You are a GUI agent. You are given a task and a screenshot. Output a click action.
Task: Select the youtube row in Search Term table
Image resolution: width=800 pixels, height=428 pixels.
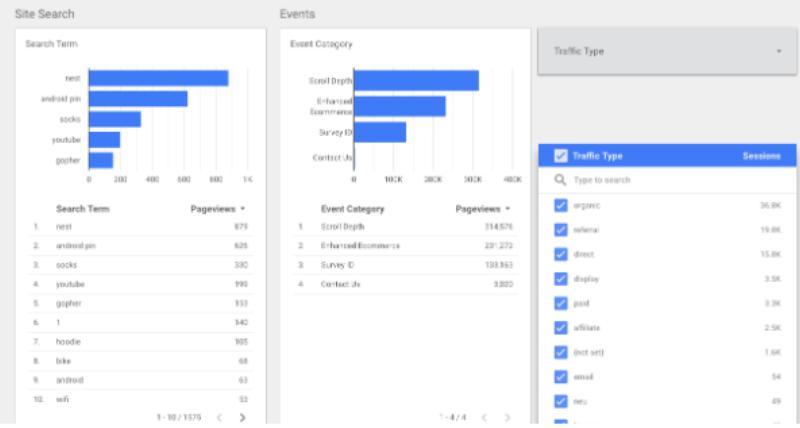pyautogui.click(x=140, y=284)
